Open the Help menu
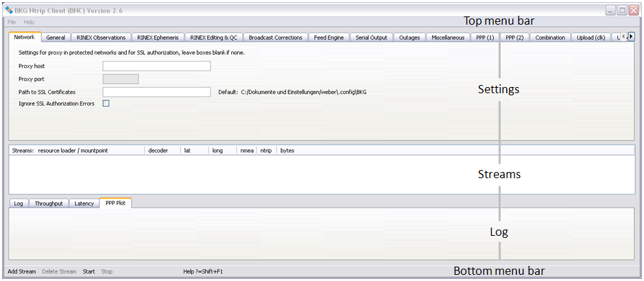Viewport: 644px width, 281px height. coord(29,22)
